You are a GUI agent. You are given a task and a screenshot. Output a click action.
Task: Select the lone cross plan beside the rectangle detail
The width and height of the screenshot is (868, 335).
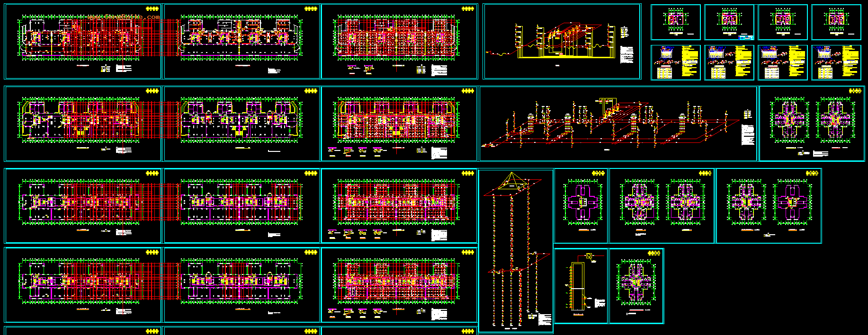coord(636,286)
